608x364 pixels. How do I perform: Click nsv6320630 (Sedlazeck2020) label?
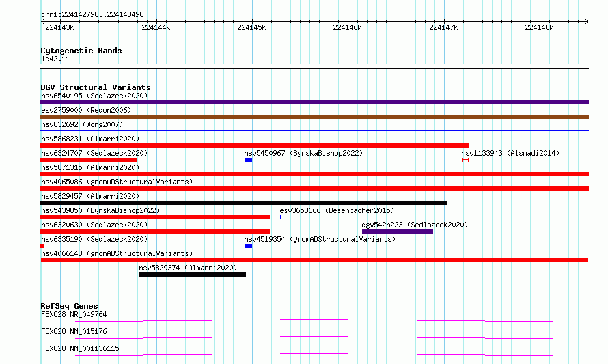94,225
